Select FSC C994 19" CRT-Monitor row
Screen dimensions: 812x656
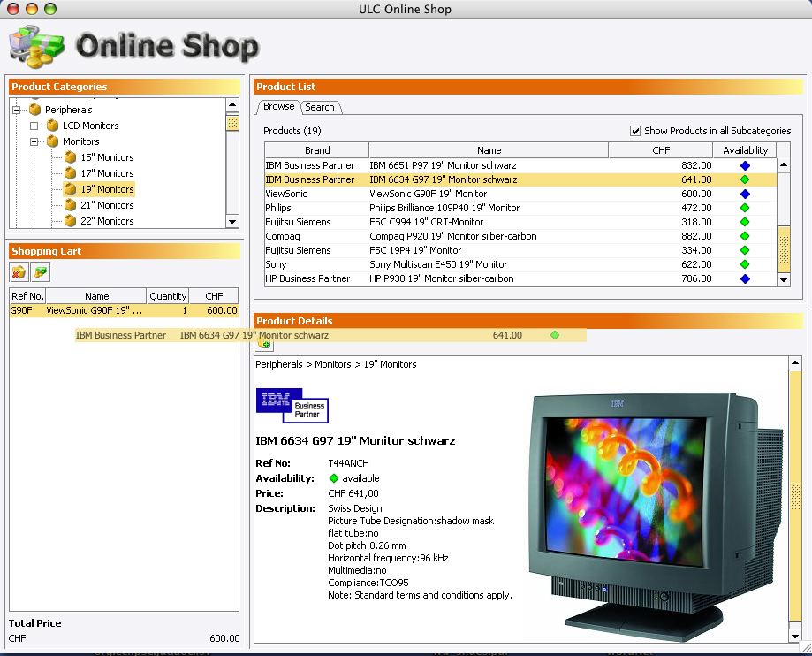(x=520, y=222)
